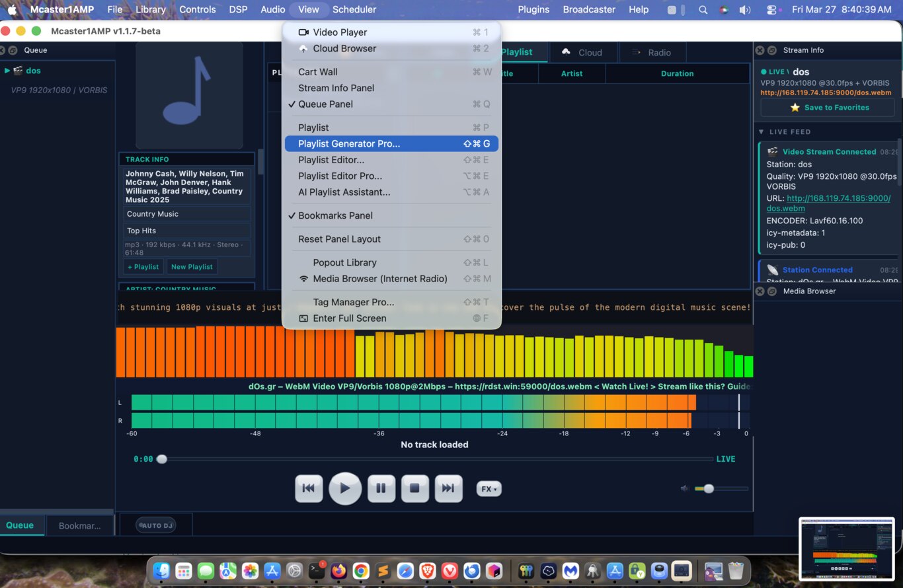Open Firefox from the Dock
Viewport: 903px width, 588px height.
pos(338,571)
